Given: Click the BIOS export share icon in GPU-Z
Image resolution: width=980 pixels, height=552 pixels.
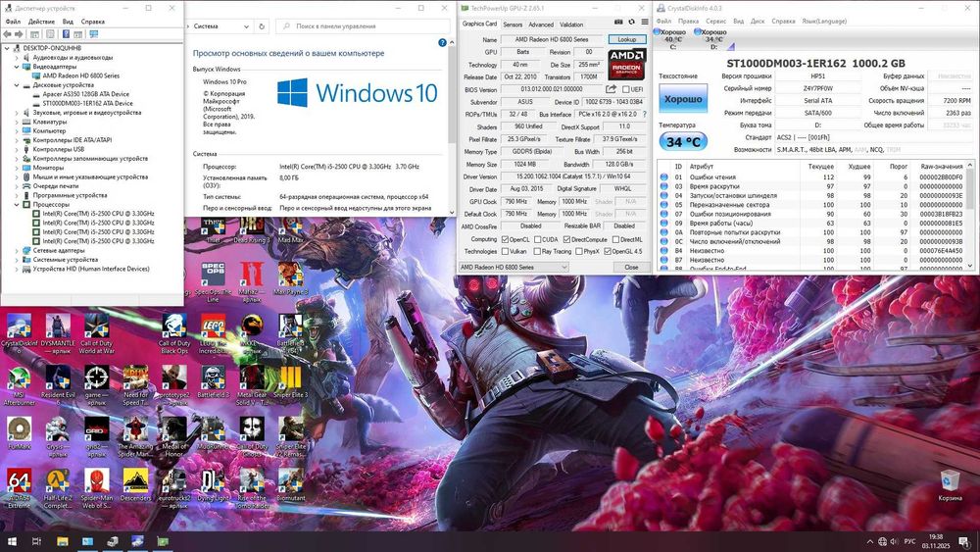Looking at the screenshot, I should 611,89.
